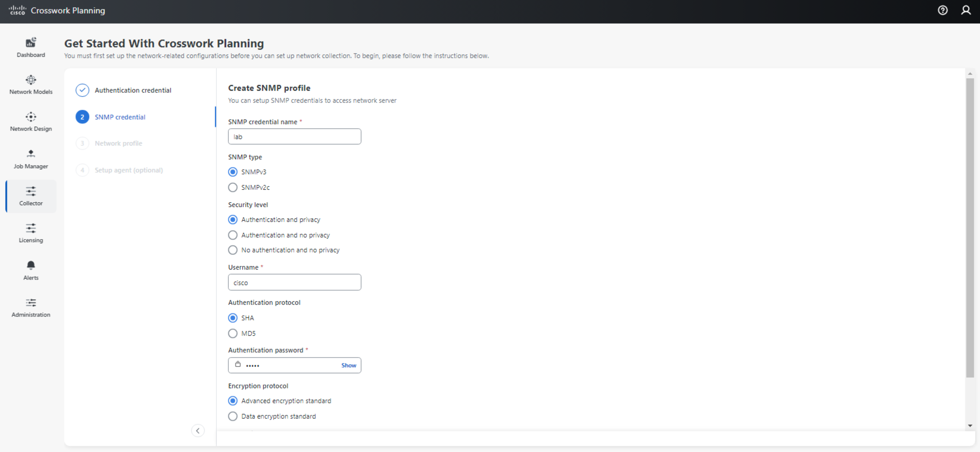
Task: Focus the SNMP credential name field
Action: 295,136
